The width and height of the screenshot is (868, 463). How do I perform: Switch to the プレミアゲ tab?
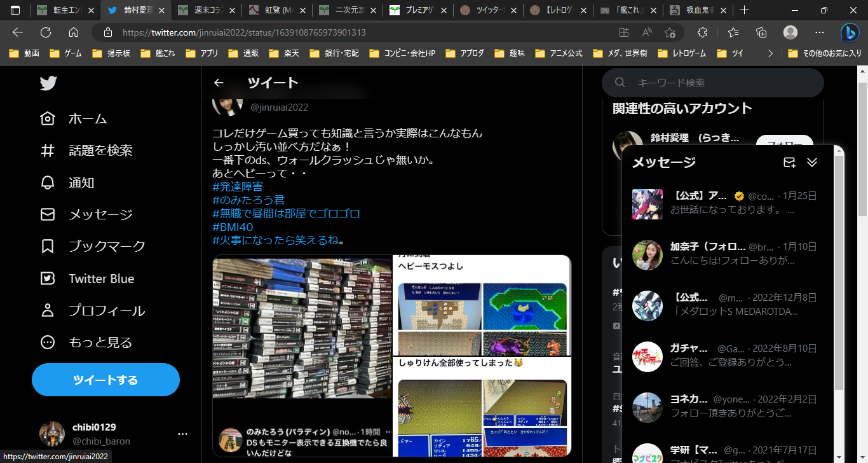418,10
